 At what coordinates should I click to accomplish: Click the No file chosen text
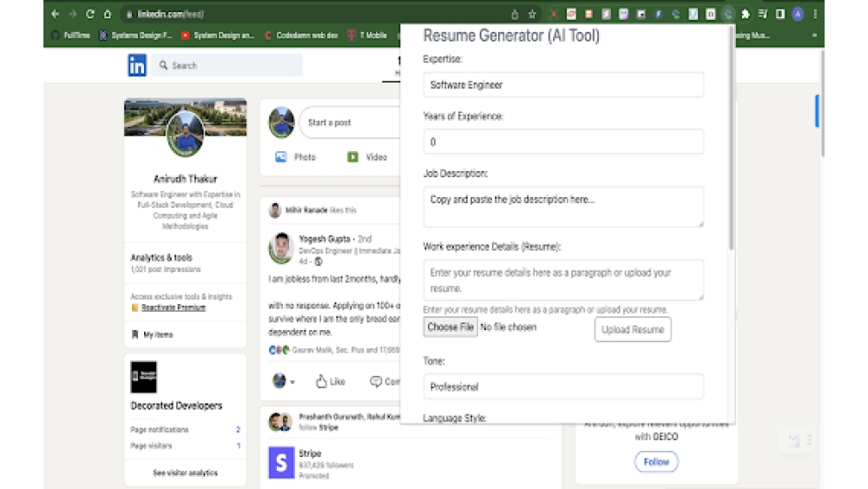508,327
